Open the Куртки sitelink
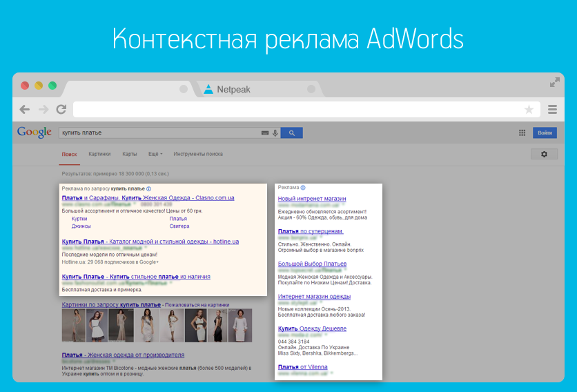This screenshot has height=392, width=577. pos(79,219)
